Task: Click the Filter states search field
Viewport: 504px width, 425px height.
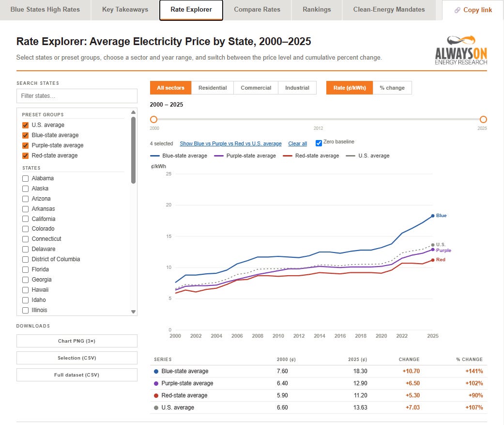Action: [77, 96]
